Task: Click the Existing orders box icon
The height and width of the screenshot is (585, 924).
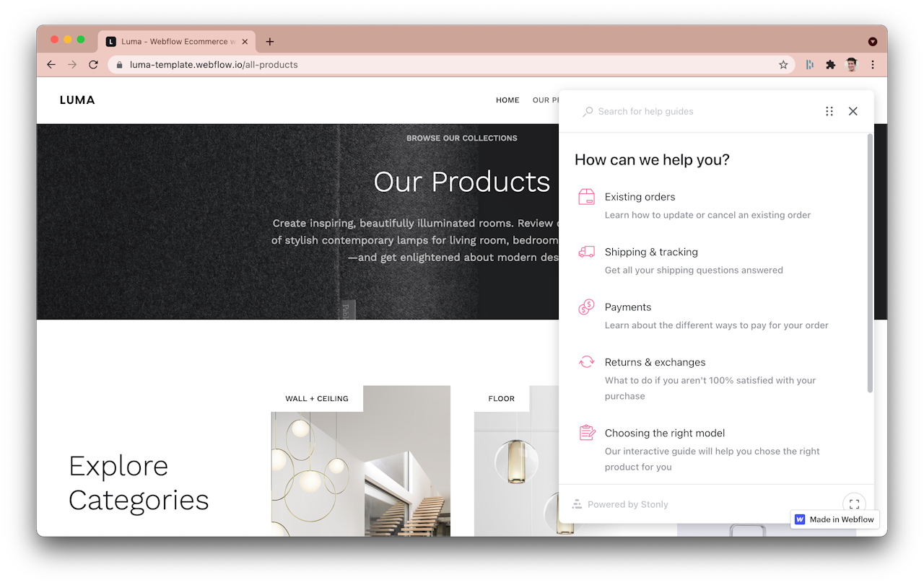Action: click(x=587, y=197)
